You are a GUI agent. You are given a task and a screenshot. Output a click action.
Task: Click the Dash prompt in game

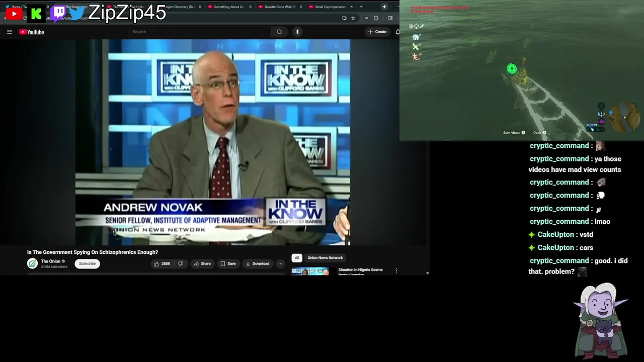coord(539,133)
